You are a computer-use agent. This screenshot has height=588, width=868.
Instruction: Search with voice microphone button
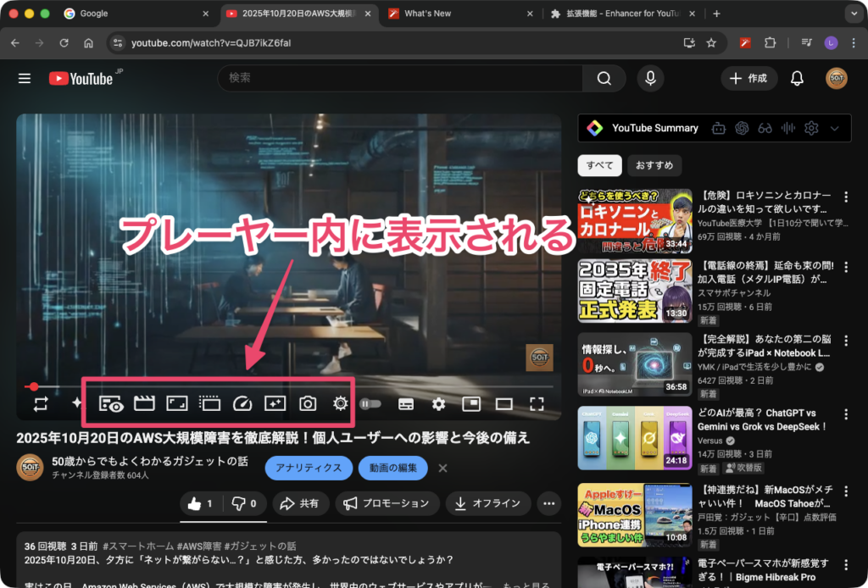click(x=650, y=78)
